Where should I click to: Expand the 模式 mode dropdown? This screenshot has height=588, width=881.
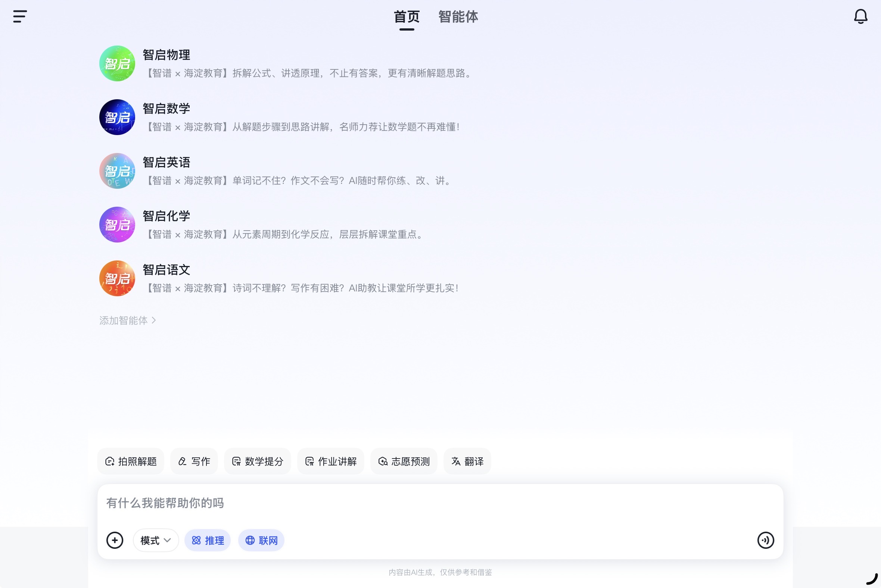point(156,540)
